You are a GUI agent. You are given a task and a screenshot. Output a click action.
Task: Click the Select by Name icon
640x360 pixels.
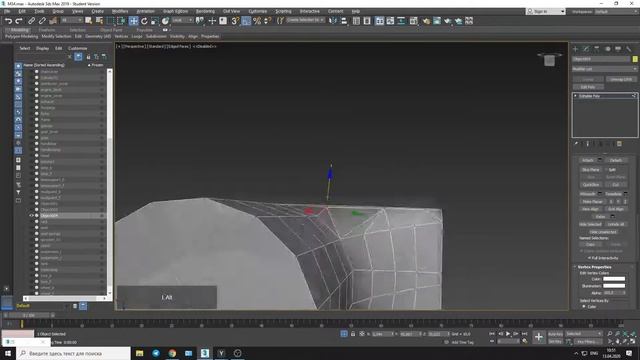(99, 21)
